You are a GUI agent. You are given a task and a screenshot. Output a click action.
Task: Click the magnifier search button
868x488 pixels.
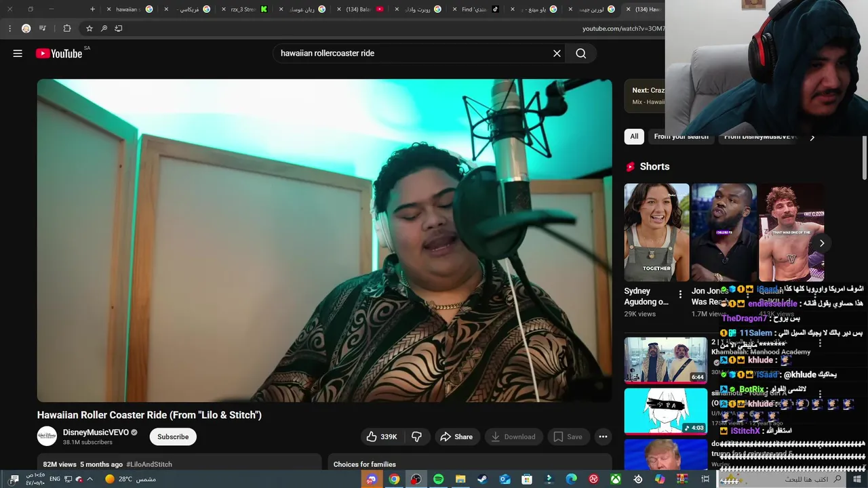coord(581,54)
